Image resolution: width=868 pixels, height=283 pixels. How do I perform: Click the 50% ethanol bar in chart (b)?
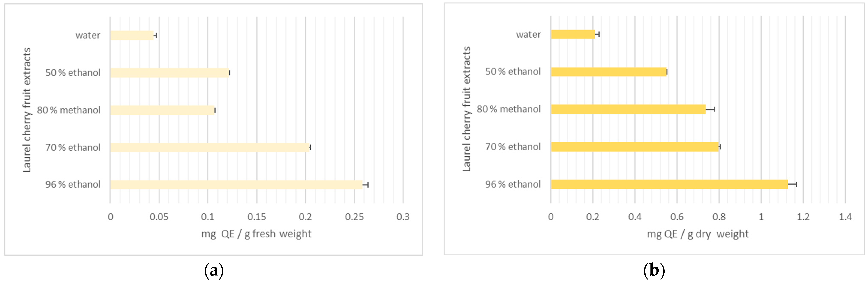pos(608,72)
